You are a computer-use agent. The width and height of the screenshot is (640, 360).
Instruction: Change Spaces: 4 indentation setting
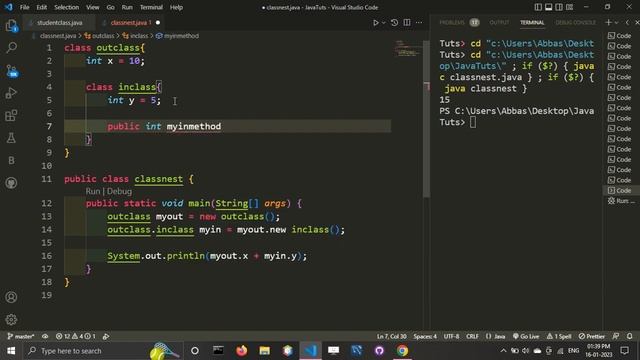(x=425, y=336)
